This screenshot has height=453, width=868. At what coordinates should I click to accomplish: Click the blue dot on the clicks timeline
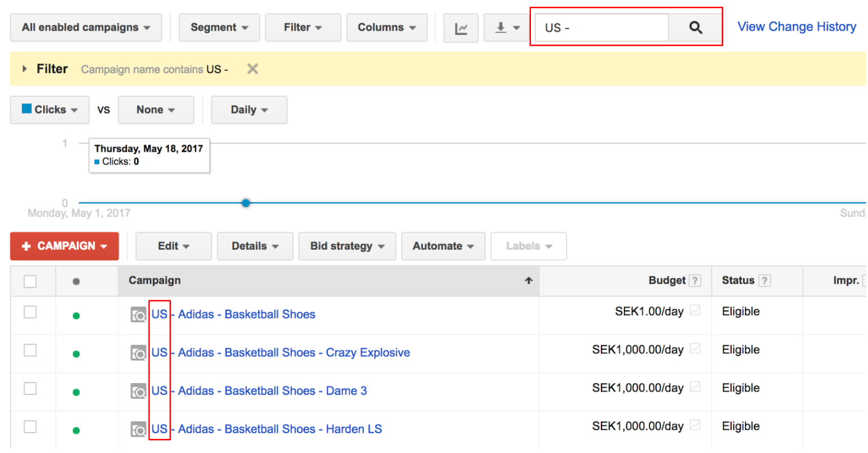pos(246,203)
